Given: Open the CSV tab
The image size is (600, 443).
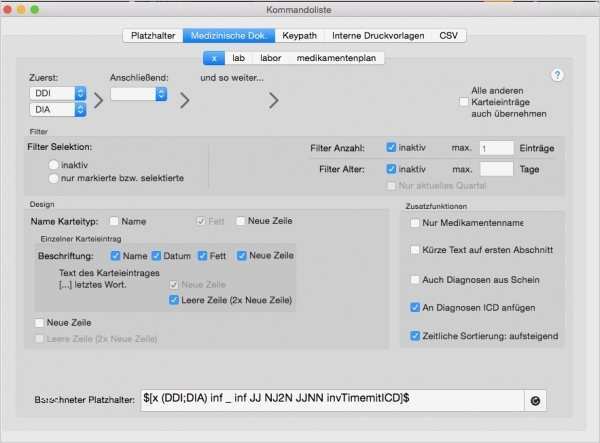Looking at the screenshot, I should [x=448, y=36].
